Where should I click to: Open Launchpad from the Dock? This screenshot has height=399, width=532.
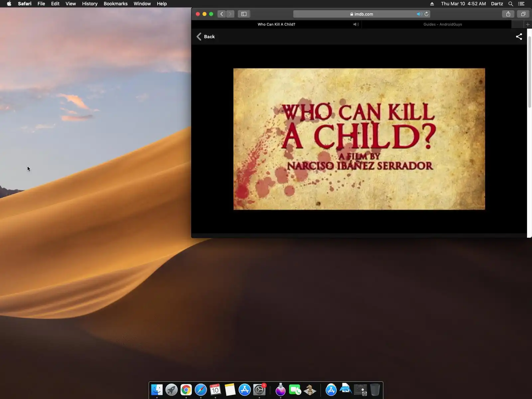click(172, 390)
